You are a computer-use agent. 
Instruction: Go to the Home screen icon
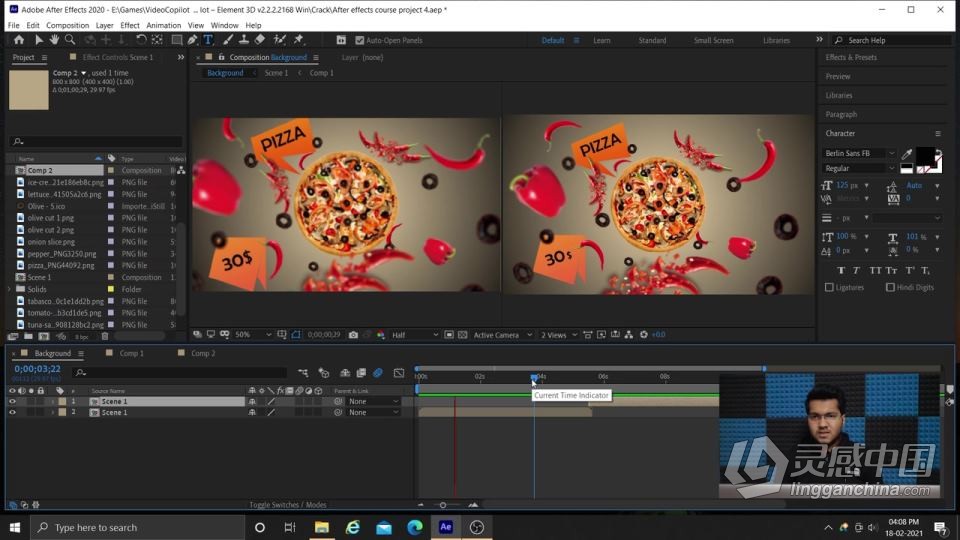(x=19, y=40)
